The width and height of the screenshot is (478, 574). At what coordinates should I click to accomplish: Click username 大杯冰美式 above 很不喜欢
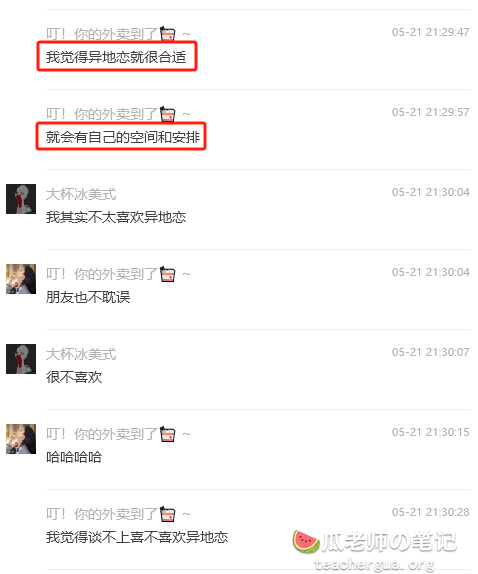coord(81,354)
